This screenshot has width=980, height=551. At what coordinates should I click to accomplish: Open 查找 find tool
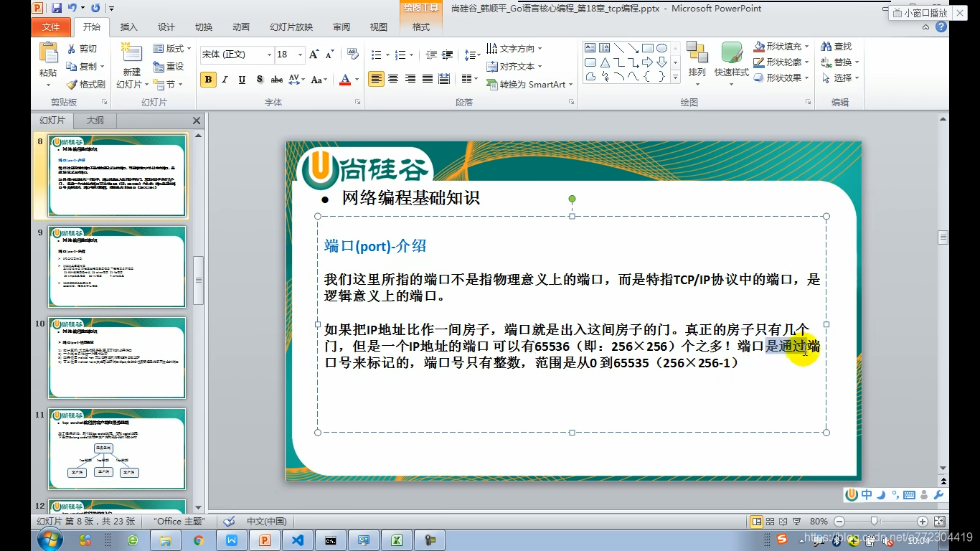point(837,46)
